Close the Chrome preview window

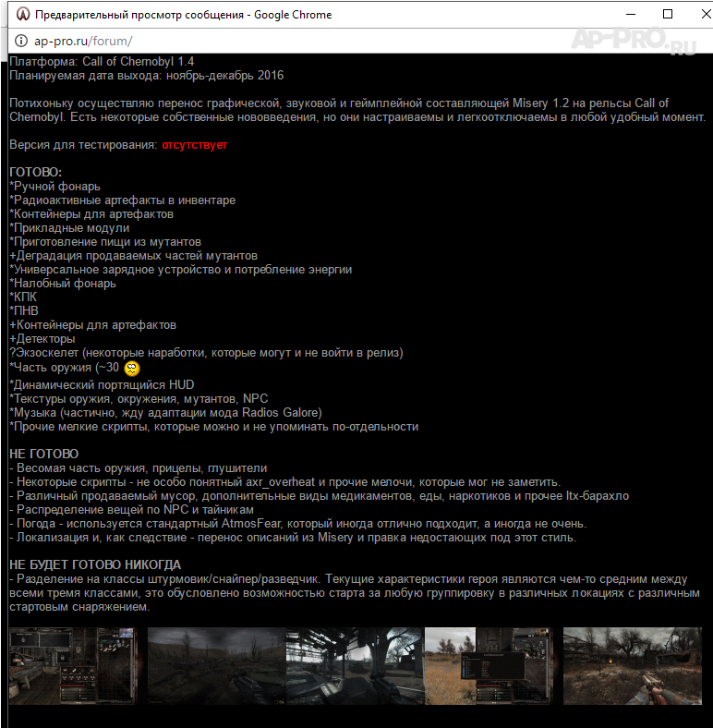click(706, 15)
